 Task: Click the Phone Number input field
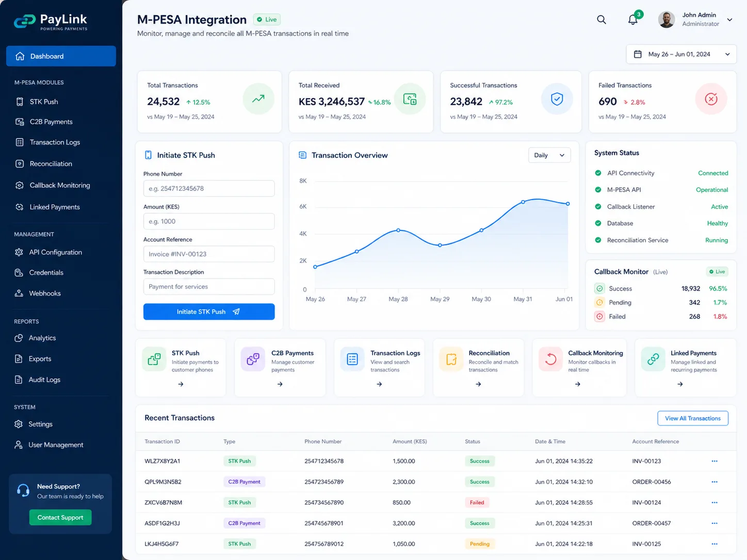click(209, 188)
